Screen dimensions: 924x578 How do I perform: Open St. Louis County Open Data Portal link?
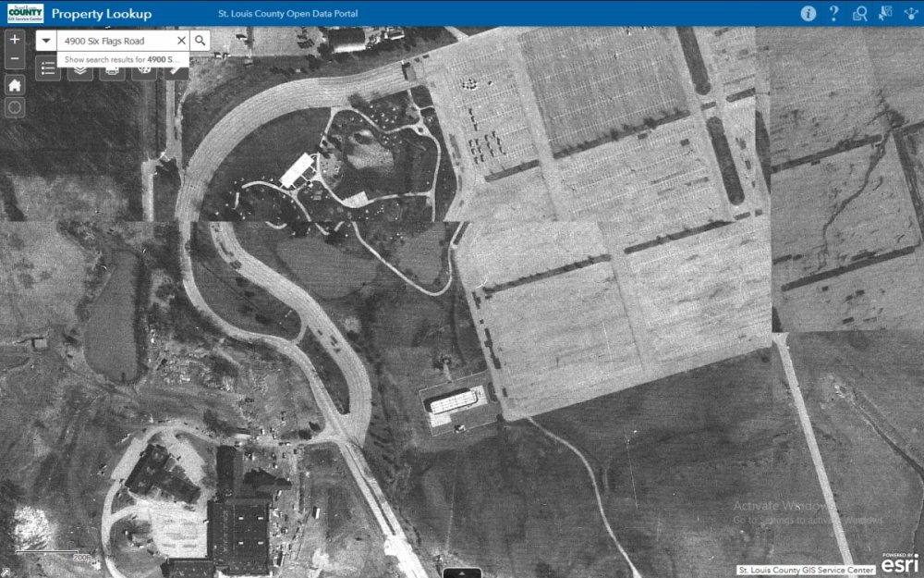[x=281, y=14]
